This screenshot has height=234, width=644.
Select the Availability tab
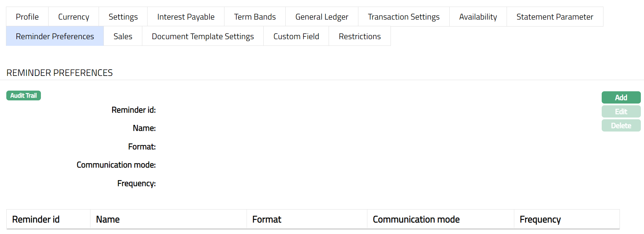(478, 17)
